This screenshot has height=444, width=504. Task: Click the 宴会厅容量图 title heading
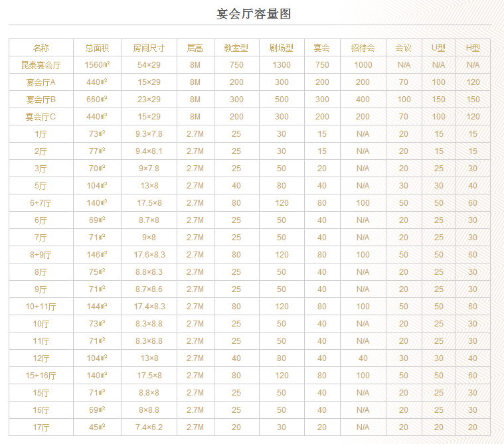[253, 14]
